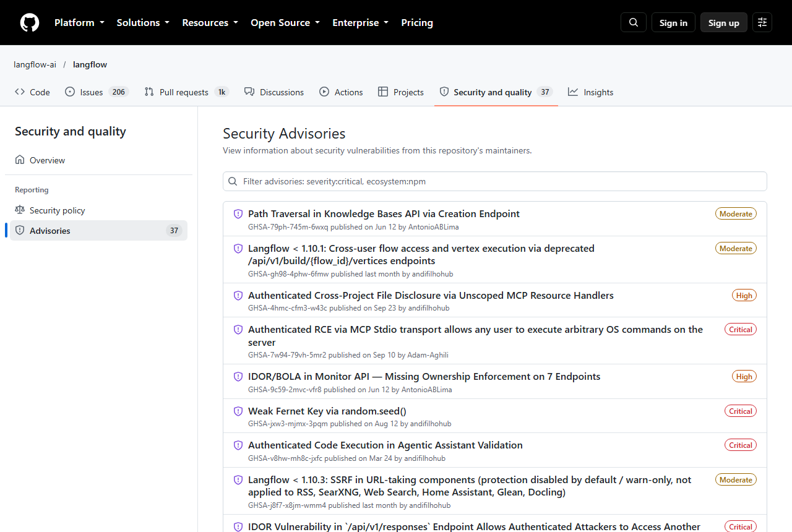Expand the Enterprise dropdown menu

(x=360, y=22)
